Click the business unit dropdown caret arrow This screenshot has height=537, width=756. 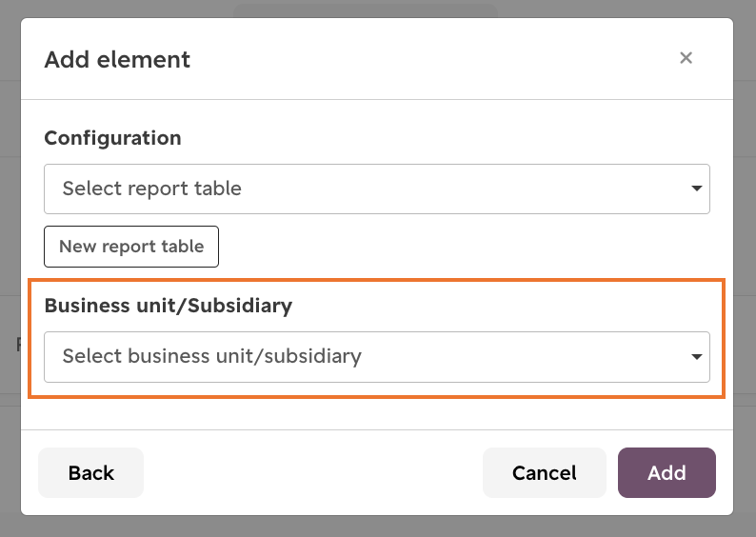[x=696, y=357]
